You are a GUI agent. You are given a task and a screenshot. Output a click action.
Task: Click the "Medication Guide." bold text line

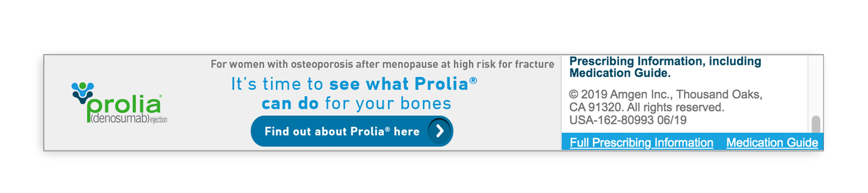click(x=620, y=73)
